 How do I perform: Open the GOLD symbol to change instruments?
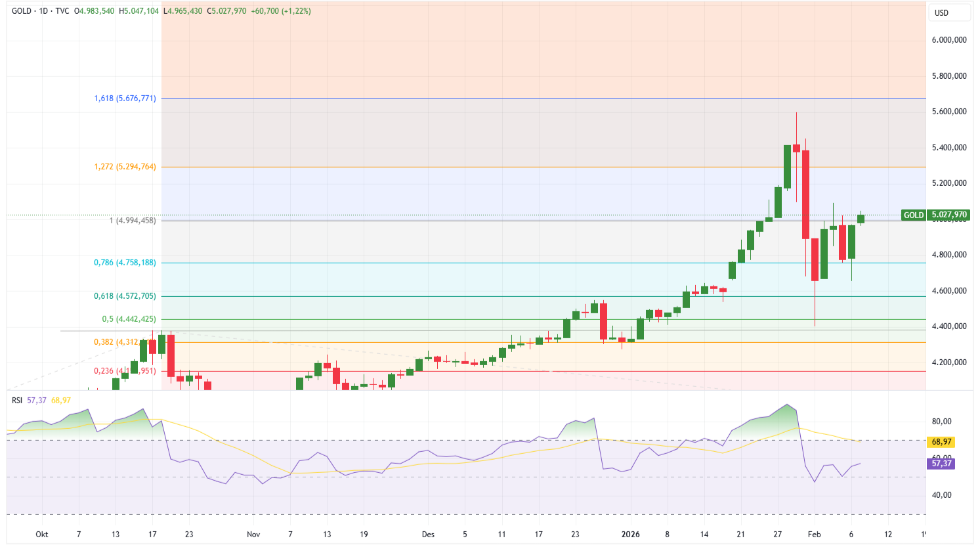click(22, 11)
